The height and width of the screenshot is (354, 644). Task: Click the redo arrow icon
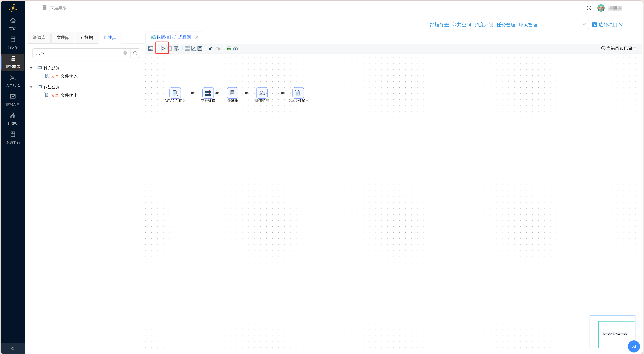click(218, 49)
